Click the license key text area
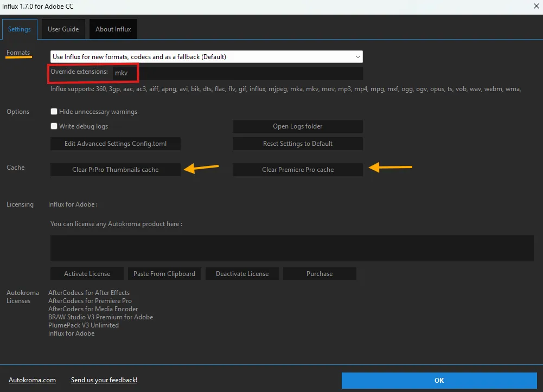 tap(292, 248)
